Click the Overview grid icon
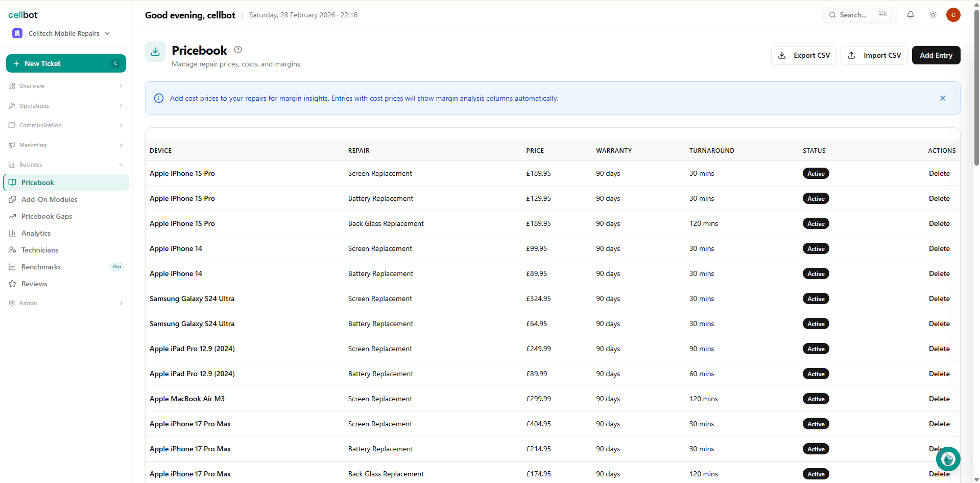 coord(12,86)
